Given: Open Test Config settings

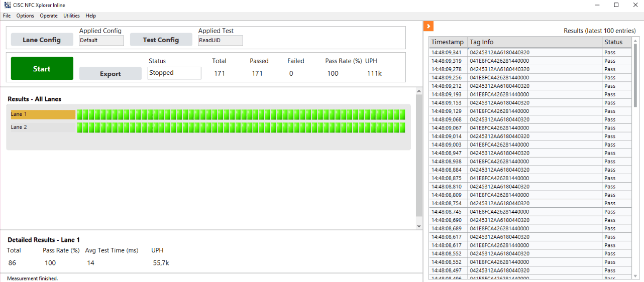Looking at the screenshot, I should (x=161, y=40).
